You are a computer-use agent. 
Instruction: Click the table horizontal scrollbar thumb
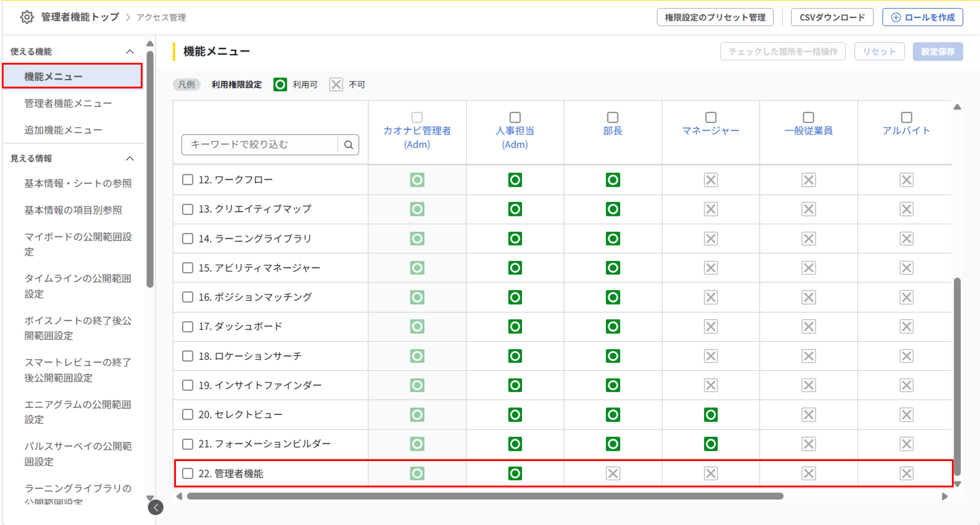click(485, 496)
